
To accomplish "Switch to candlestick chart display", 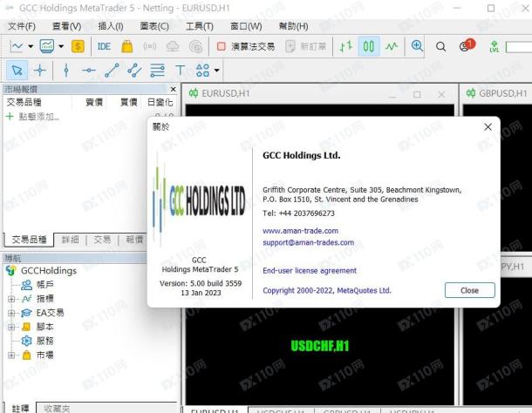I will click(368, 46).
